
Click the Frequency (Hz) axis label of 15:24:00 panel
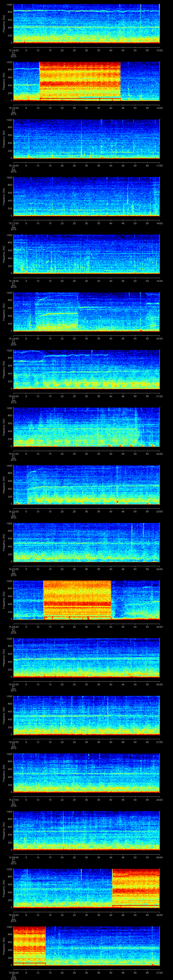(x=4, y=600)
